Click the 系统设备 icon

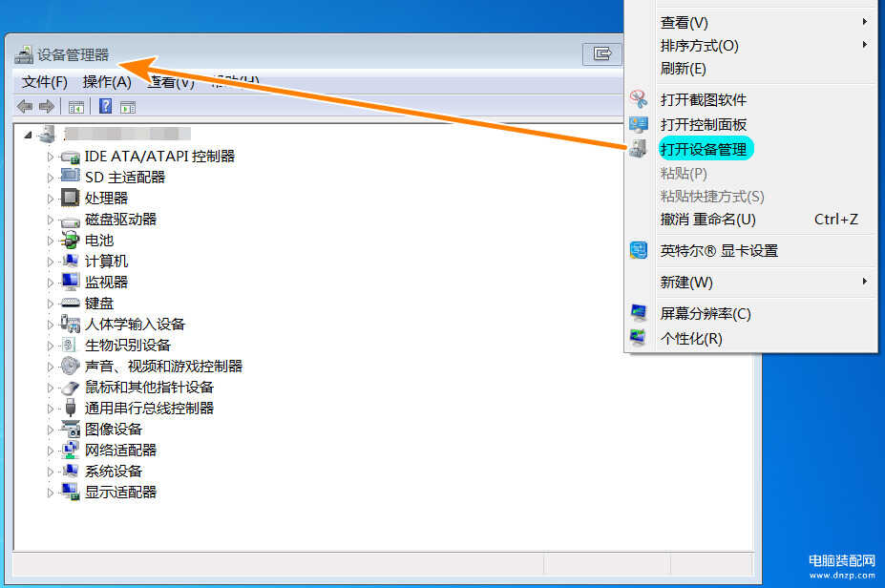click(x=70, y=471)
